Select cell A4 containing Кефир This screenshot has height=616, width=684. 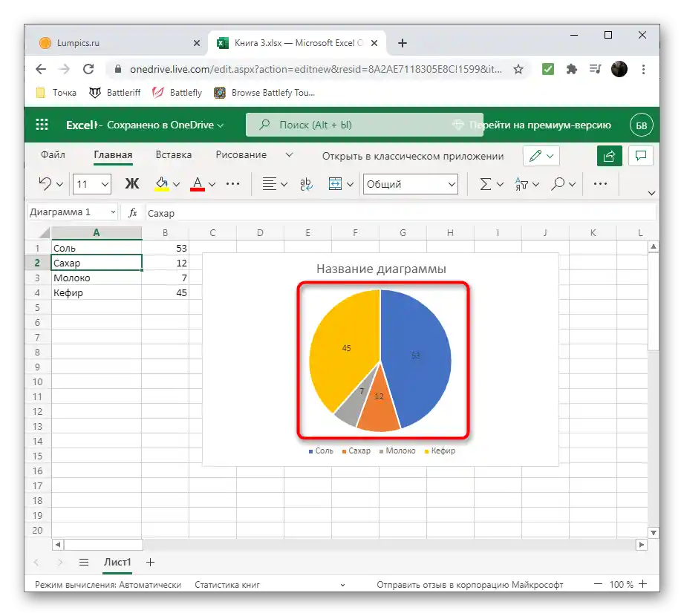[x=97, y=292]
